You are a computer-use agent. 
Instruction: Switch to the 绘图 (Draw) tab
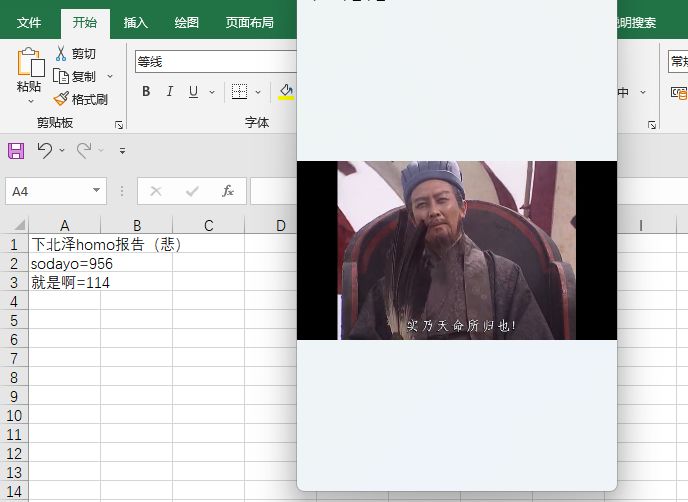[x=186, y=22]
